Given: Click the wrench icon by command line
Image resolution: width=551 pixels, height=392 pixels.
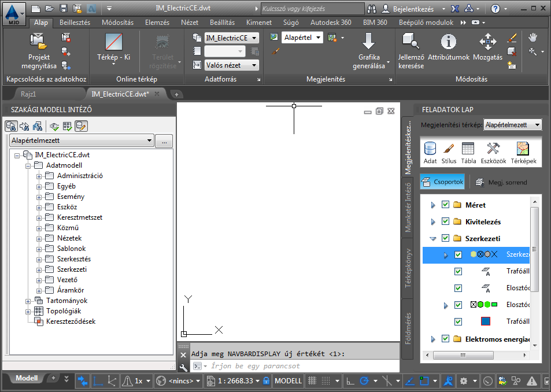Looking at the screenshot, I should [x=183, y=367].
